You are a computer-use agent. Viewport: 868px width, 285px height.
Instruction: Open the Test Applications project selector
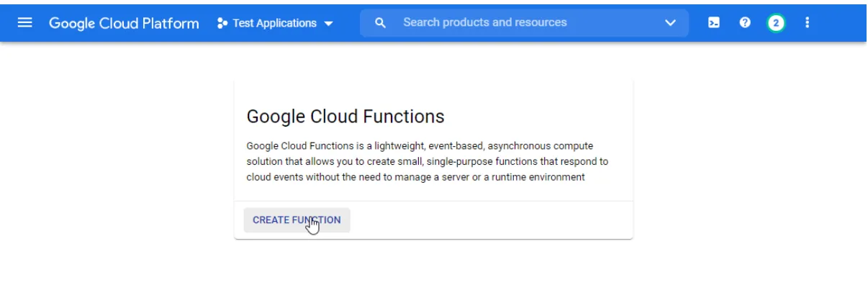(x=276, y=23)
